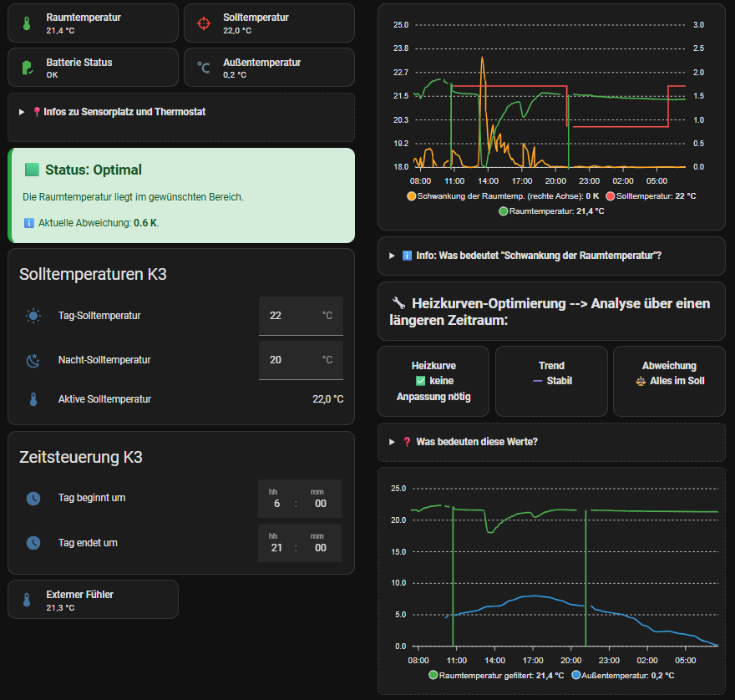Viewport: 735px width, 700px height.
Task: Click the battery icon on Batterie Status card
Action: [28, 67]
